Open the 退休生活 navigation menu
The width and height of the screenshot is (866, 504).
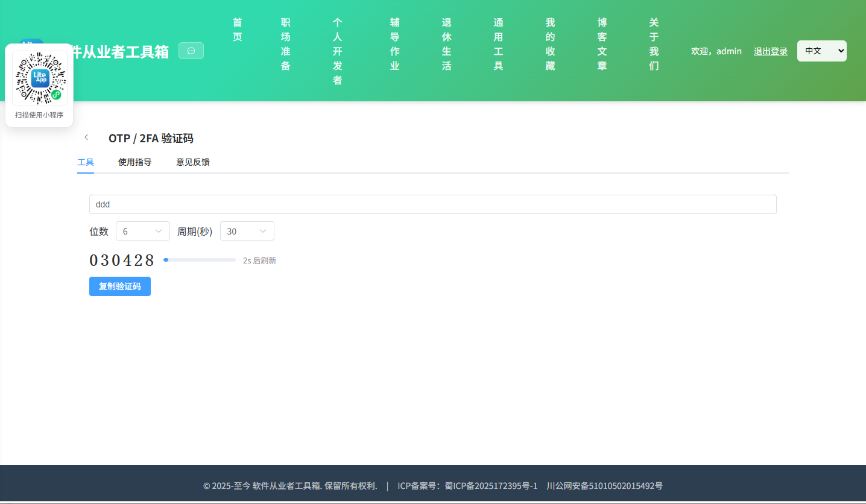click(447, 44)
